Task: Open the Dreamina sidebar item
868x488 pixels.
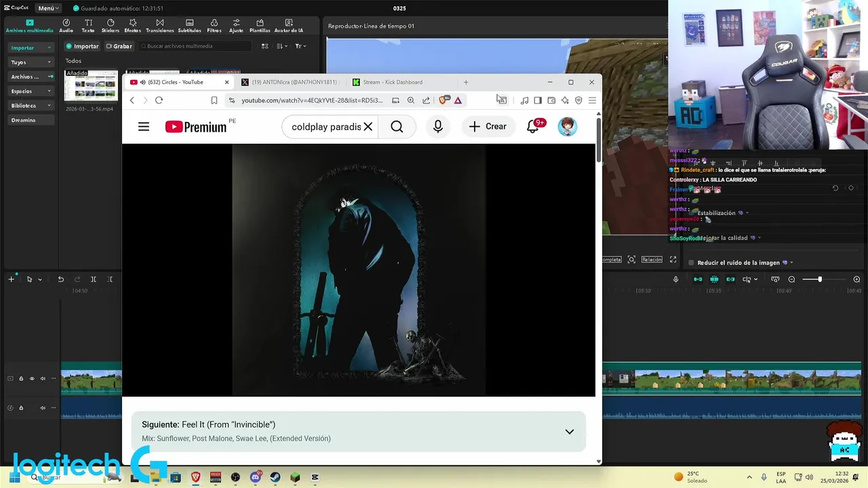Action: [x=31, y=120]
